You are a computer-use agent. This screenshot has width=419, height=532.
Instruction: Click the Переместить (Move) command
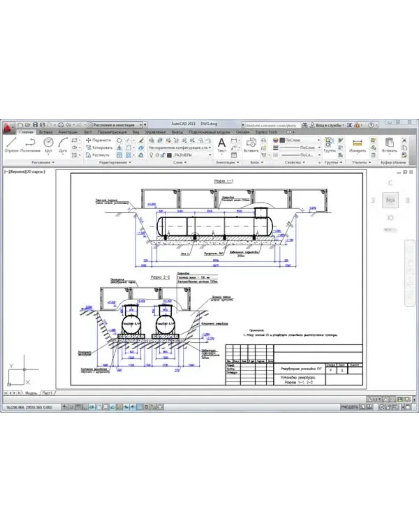click(x=99, y=140)
